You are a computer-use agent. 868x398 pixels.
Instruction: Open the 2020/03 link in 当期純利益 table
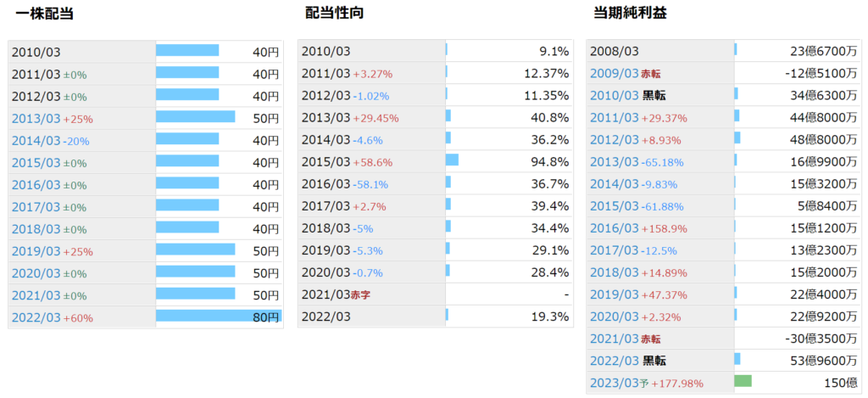pyautogui.click(x=615, y=317)
